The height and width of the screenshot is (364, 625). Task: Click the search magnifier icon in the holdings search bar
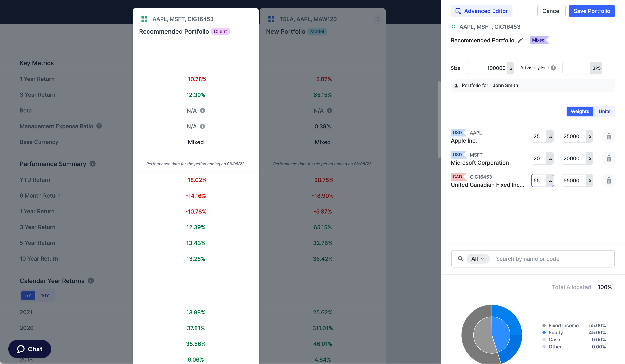460,259
